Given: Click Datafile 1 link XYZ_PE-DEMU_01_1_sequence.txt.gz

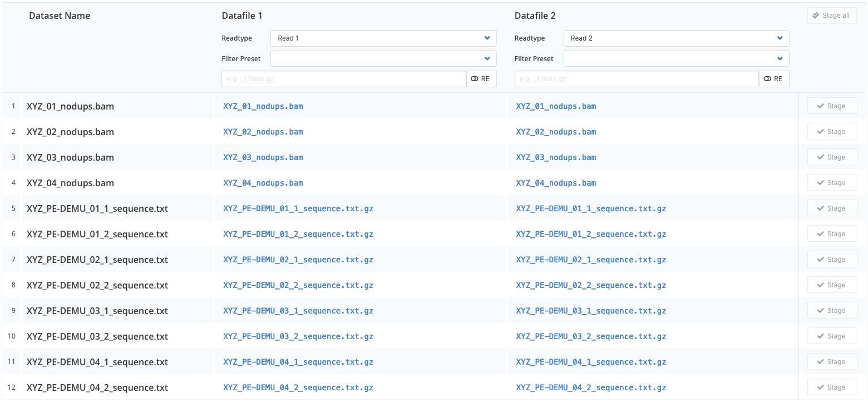Looking at the screenshot, I should pos(298,208).
